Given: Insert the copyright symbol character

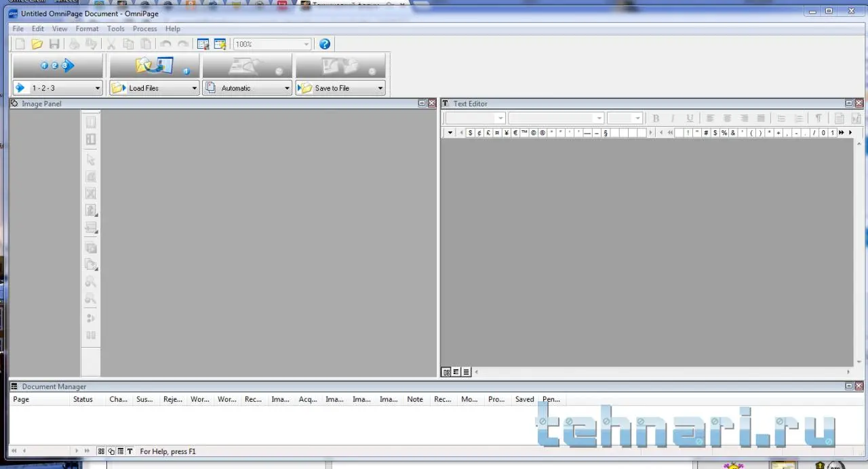Looking at the screenshot, I should point(533,133).
